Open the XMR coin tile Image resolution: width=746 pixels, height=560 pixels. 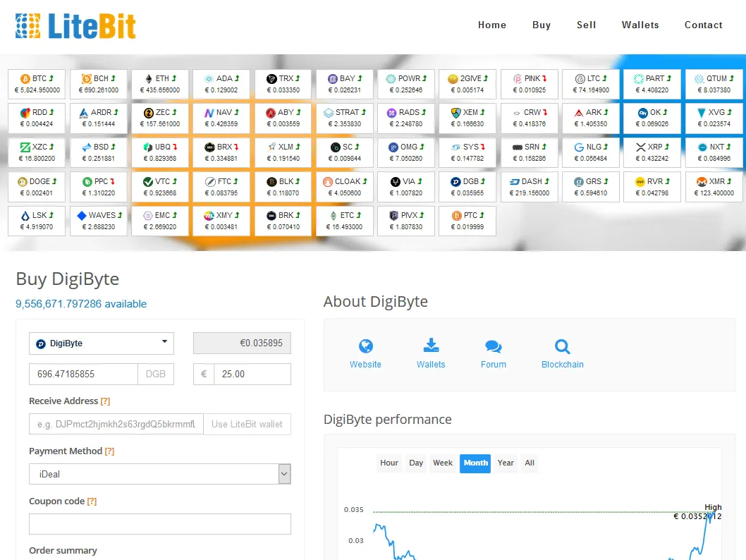tap(714, 187)
